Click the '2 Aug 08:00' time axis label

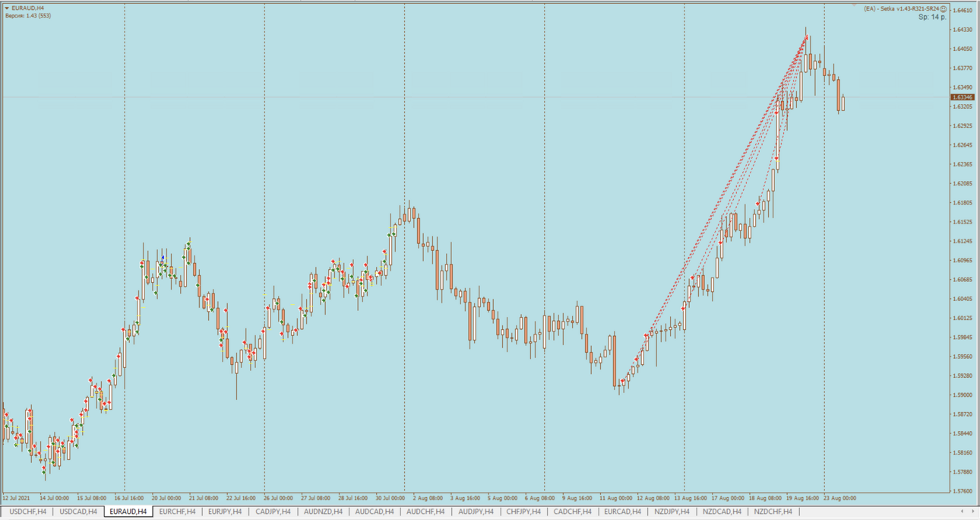click(428, 499)
